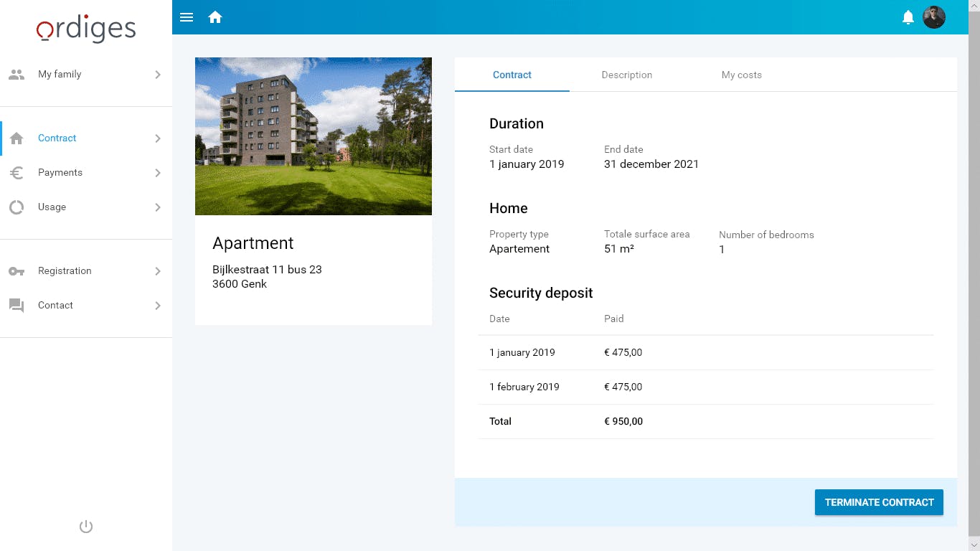Screen dimensions: 980x551
Task: Click the euro Payments icon
Action: coord(17,173)
